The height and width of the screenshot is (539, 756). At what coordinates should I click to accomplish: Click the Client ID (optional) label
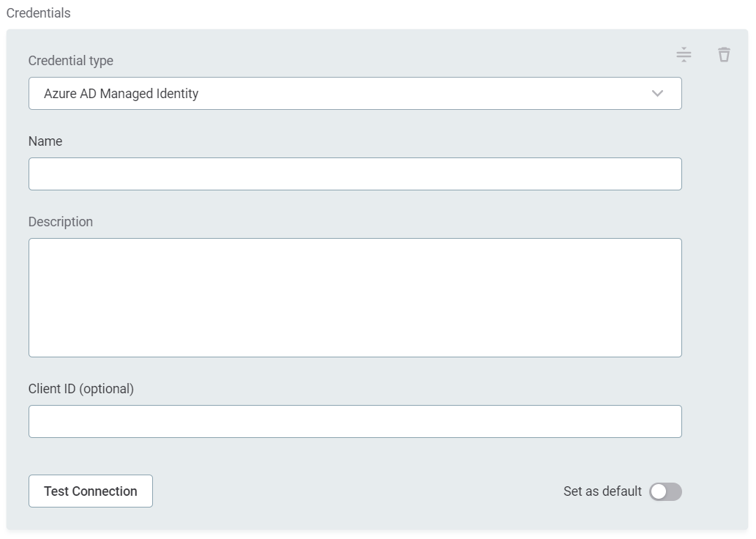point(81,389)
